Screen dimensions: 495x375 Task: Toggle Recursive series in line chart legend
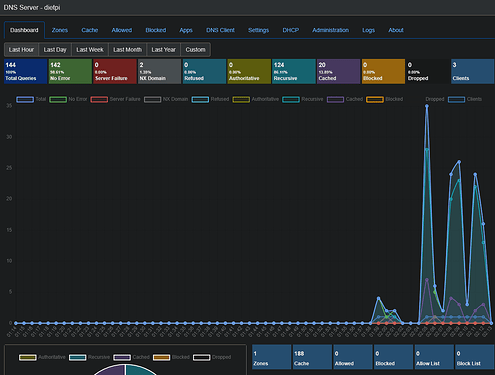click(x=303, y=99)
